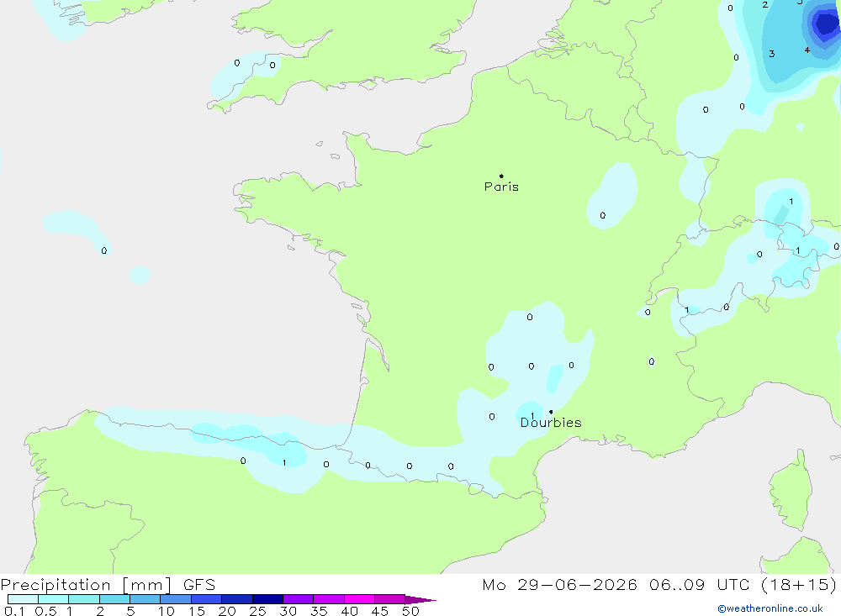
Task: Click the '50' legend scale label
Action: 411,611
